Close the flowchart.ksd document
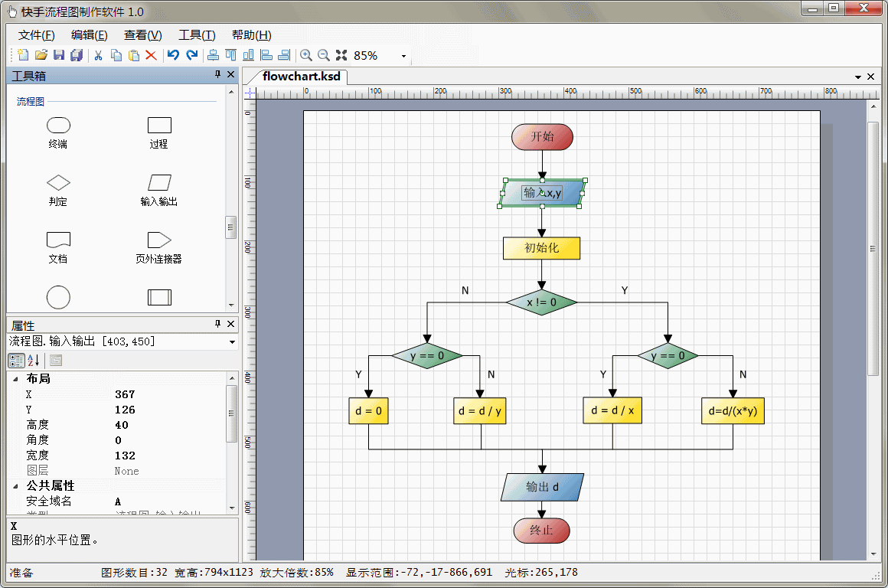The width and height of the screenshot is (888, 588). (871, 77)
